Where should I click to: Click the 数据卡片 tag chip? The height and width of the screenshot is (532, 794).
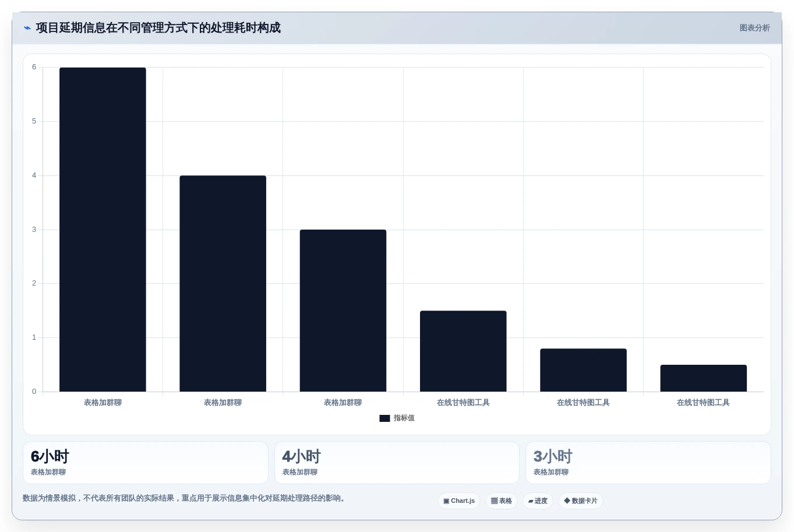[581, 501]
